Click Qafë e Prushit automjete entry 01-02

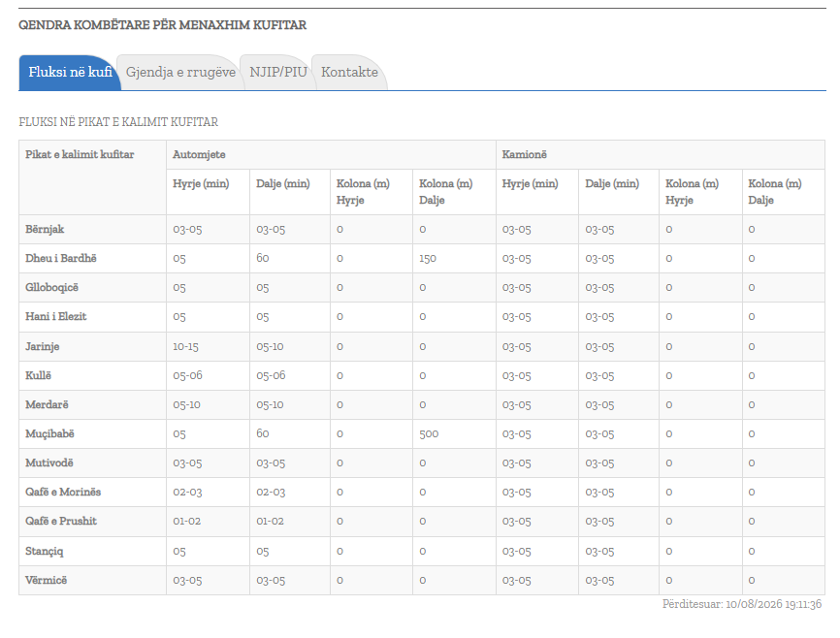tap(186, 522)
